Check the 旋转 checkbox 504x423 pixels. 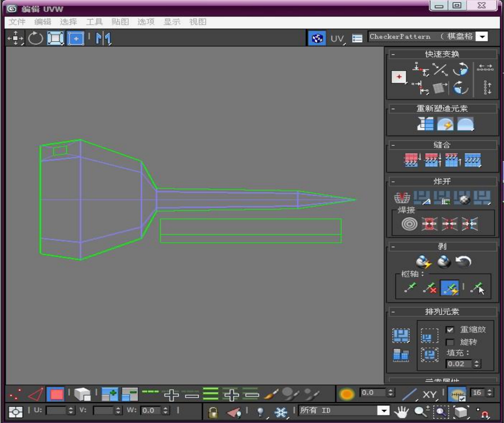point(450,342)
